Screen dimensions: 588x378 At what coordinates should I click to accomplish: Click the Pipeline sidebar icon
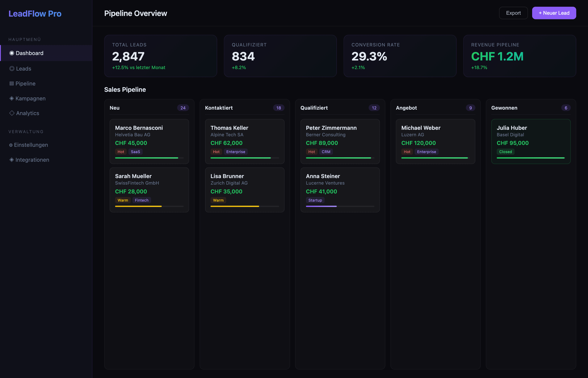pos(12,83)
